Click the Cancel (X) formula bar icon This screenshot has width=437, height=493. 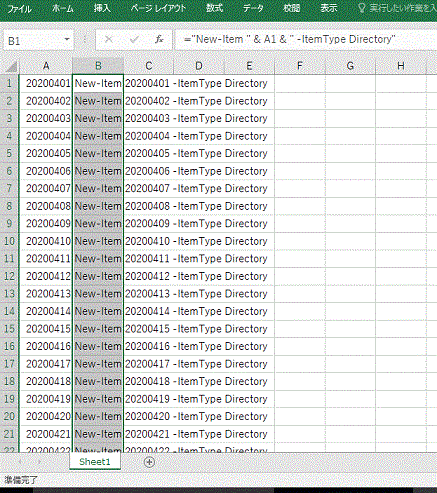pyautogui.click(x=109, y=40)
